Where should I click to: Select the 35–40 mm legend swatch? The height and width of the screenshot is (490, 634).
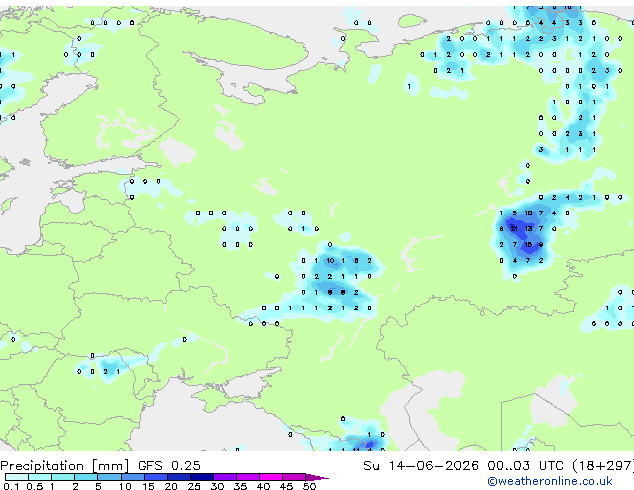[x=248, y=477]
